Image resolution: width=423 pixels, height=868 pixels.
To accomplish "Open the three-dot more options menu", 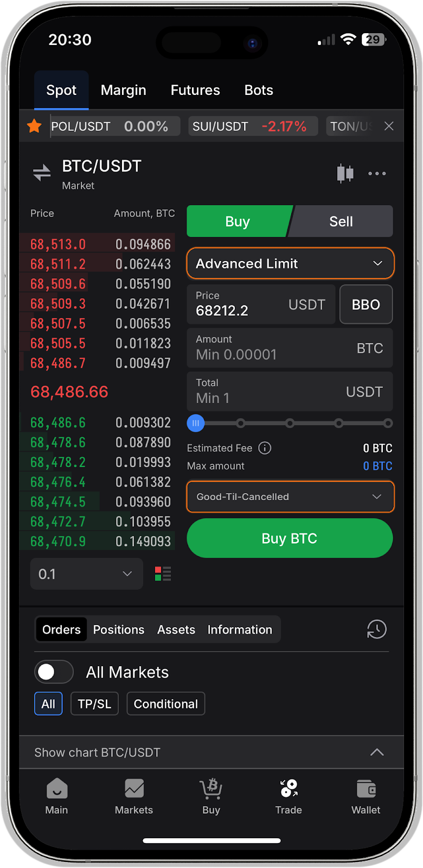I will 377,174.
